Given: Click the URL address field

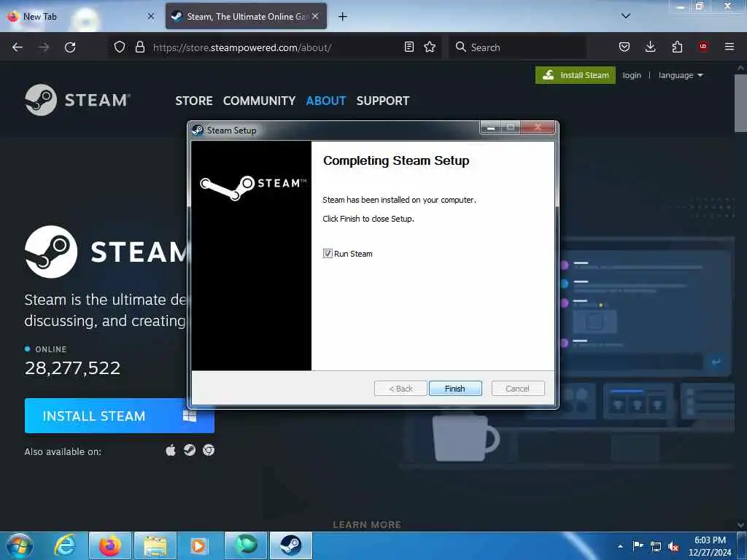Looking at the screenshot, I should (276, 47).
